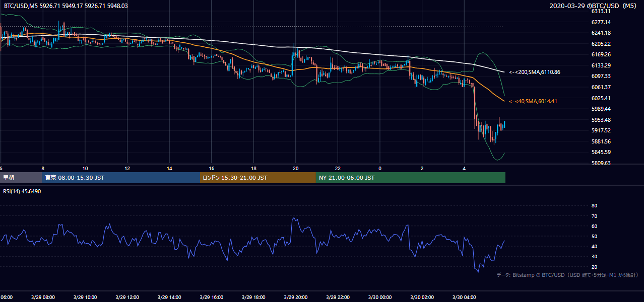Click price axis value 6025.41
Viewport: 644px width, 302px height.
point(601,98)
